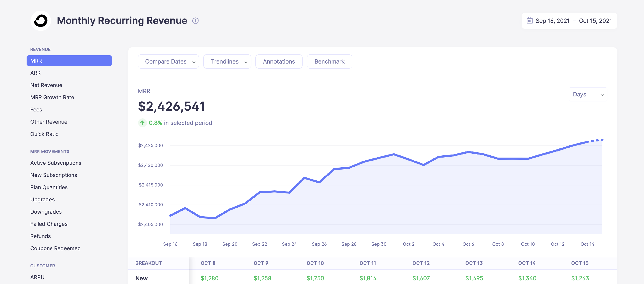
Task: Click the calendar icon in the date range picker
Action: 529,21
